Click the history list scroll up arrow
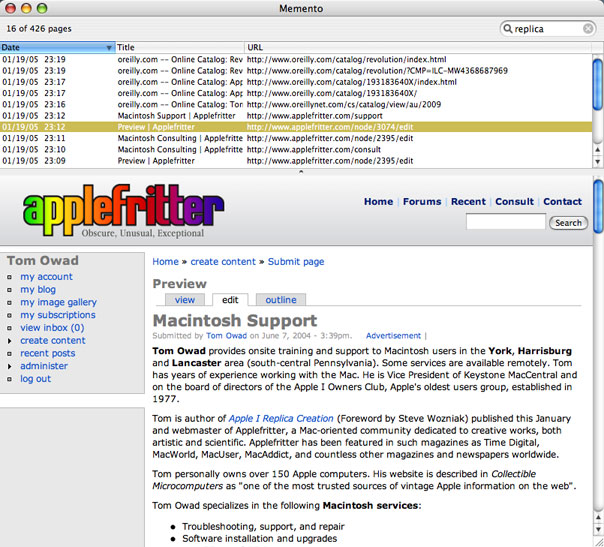 [x=598, y=150]
